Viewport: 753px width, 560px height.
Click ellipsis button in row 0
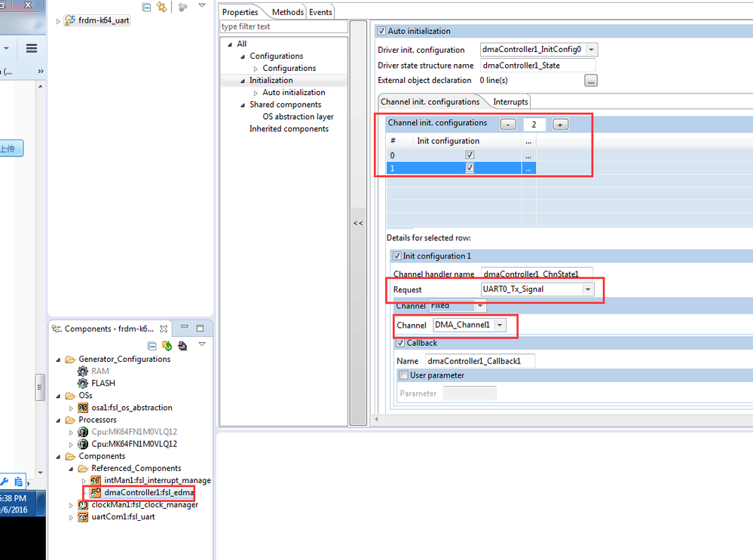coord(528,155)
